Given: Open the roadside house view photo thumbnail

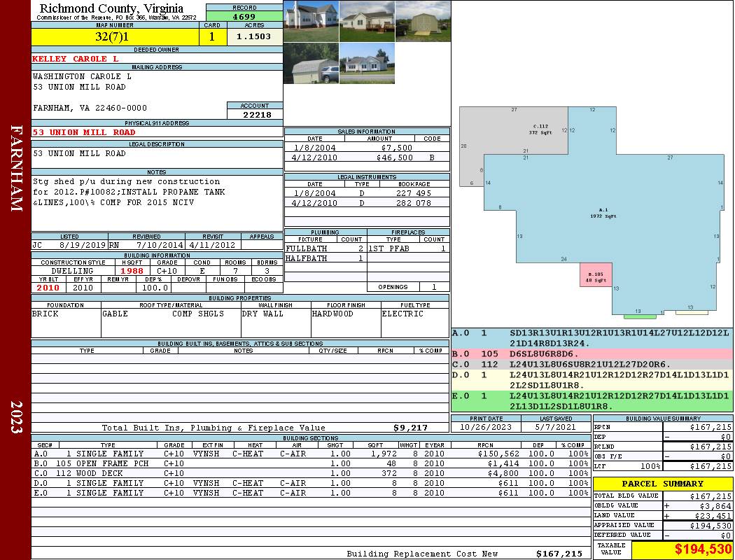Looking at the screenshot, I should [x=367, y=63].
